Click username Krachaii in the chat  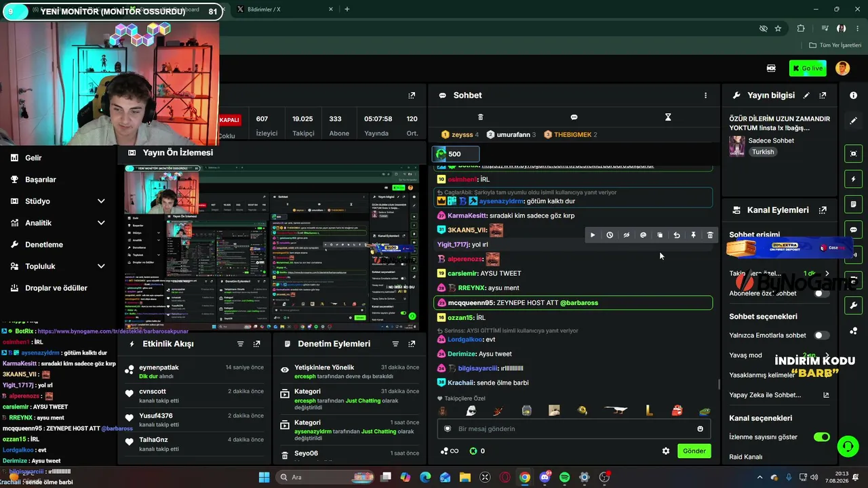click(x=460, y=383)
